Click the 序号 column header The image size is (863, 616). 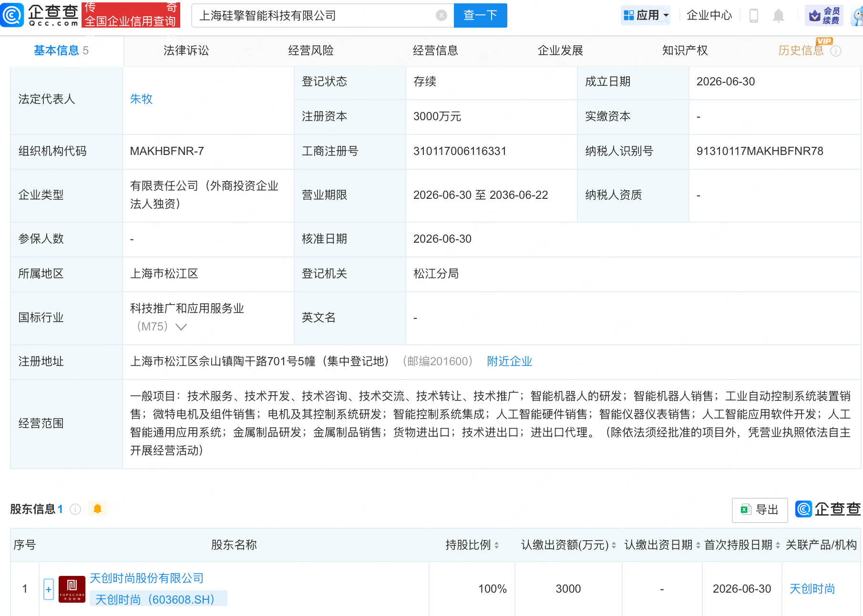[x=24, y=545]
